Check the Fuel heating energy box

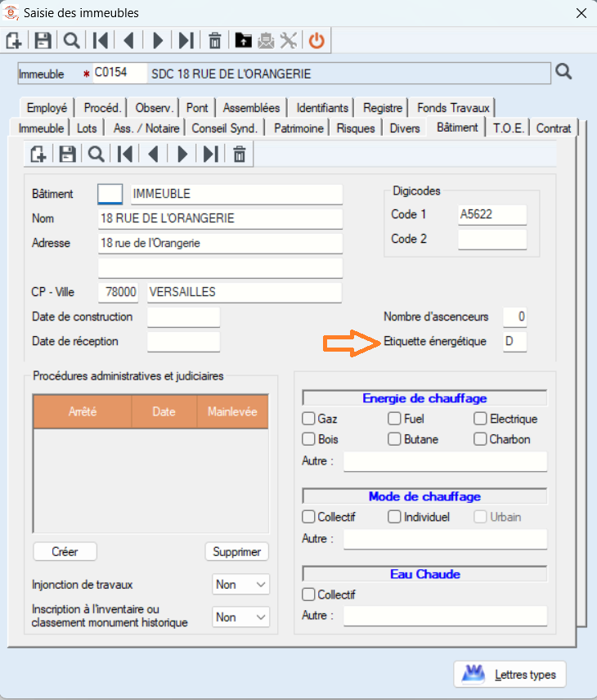394,419
